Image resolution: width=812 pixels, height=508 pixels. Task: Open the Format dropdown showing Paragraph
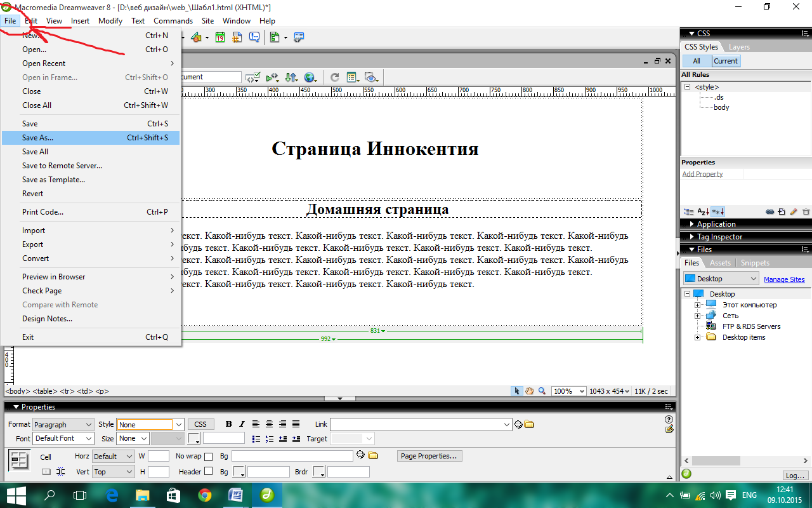click(x=63, y=424)
